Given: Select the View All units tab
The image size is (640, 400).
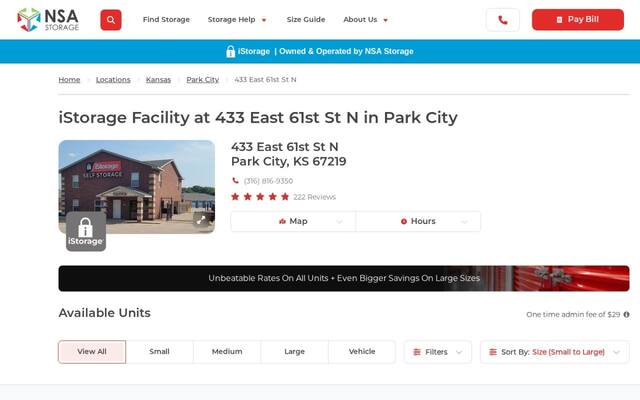Looking at the screenshot, I should tap(92, 352).
